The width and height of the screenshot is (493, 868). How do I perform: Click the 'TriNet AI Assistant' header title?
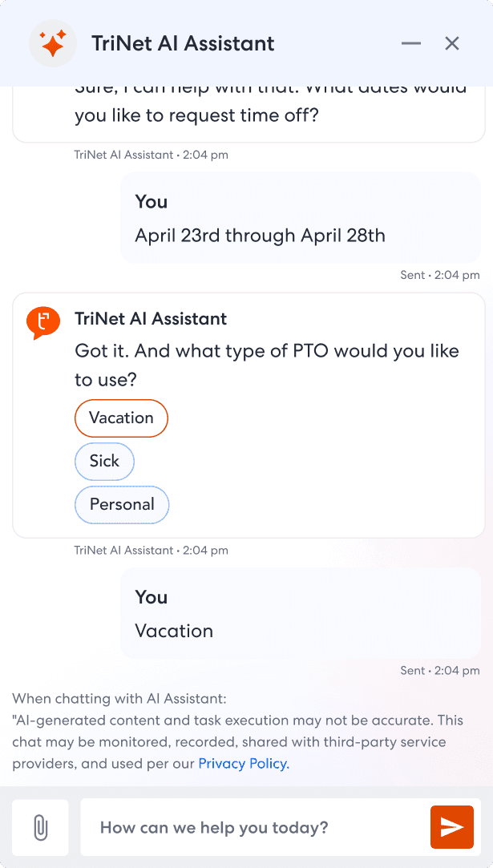[x=183, y=43]
